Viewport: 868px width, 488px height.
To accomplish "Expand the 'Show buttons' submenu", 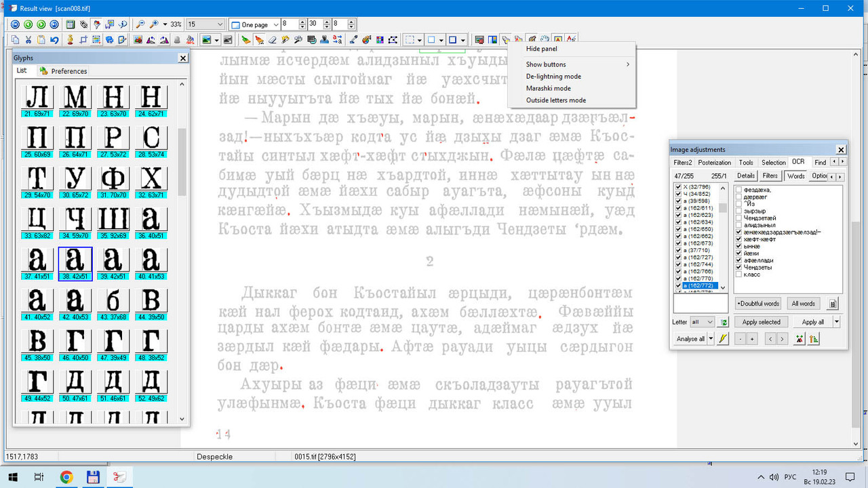I will point(572,64).
